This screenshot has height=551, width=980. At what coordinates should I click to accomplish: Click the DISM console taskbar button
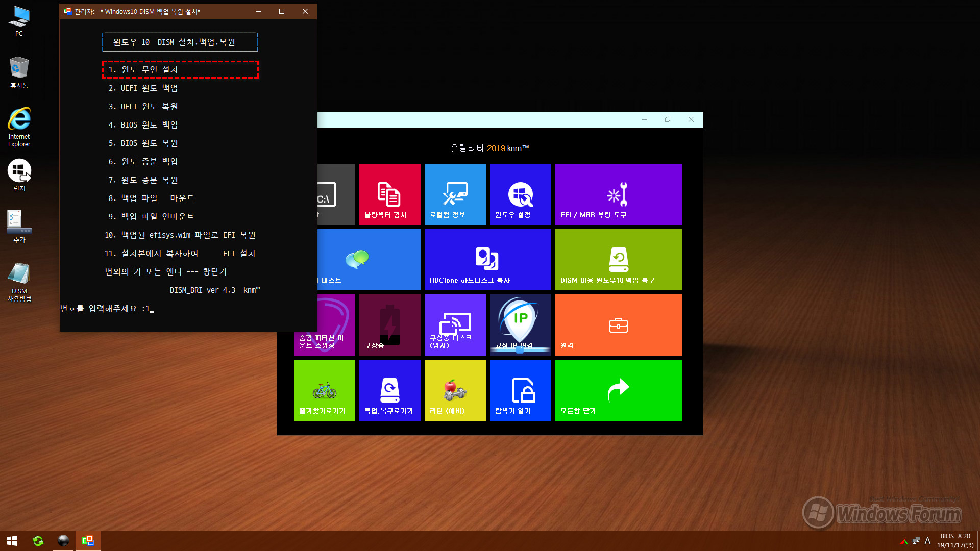click(88, 541)
